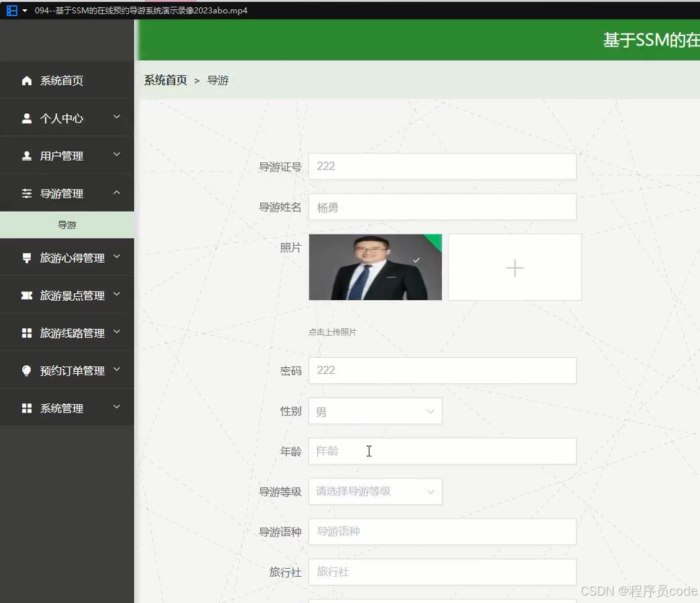Click the green checkmark badge on photo
The image size is (700, 603).
point(434,242)
